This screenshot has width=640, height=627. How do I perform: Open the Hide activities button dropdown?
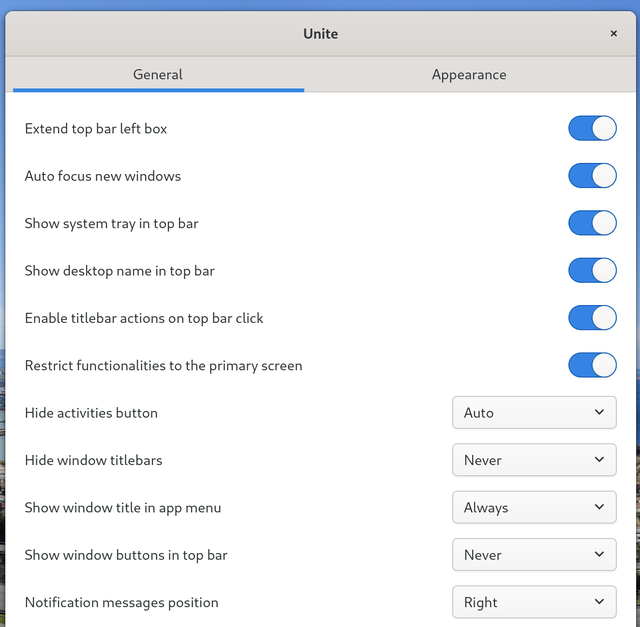pyautogui.click(x=534, y=413)
